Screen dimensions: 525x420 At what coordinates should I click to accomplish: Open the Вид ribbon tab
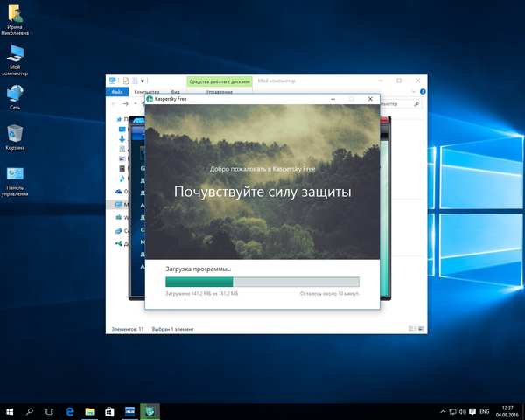(176, 91)
